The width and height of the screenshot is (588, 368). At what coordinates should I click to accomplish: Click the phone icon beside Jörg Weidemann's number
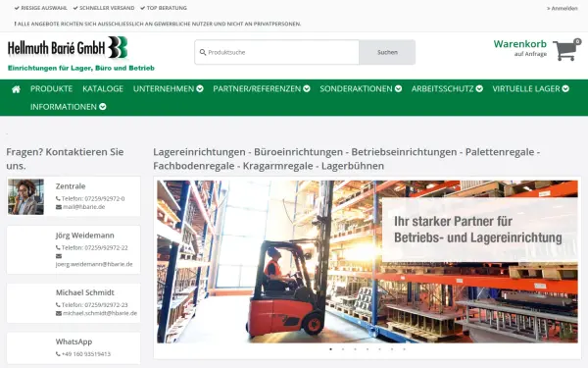tap(58, 248)
